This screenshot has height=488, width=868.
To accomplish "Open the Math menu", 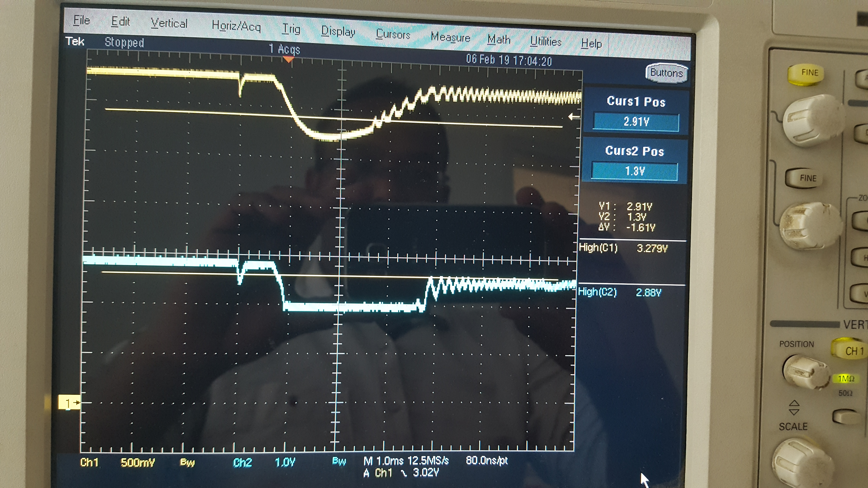I will click(x=499, y=40).
